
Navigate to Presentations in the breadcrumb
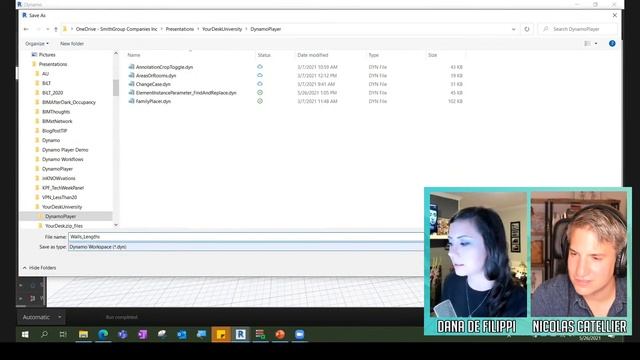[x=180, y=29]
